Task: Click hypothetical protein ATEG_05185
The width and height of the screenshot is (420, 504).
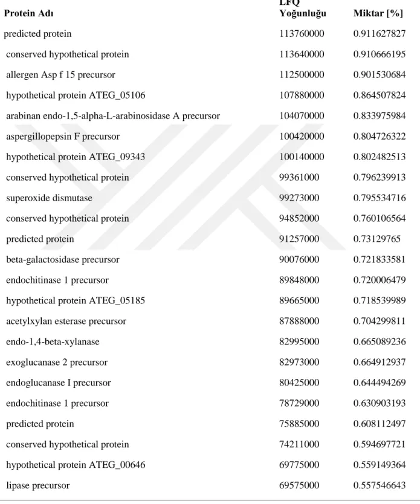Action: coord(76,300)
